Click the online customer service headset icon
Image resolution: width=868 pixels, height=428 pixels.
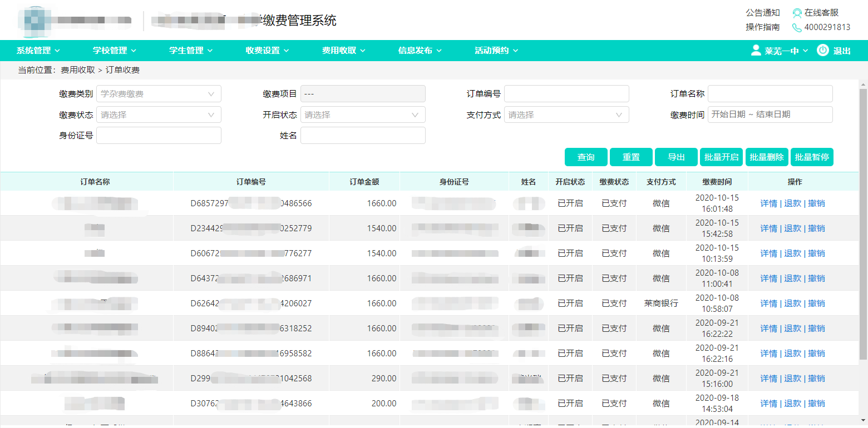point(797,13)
